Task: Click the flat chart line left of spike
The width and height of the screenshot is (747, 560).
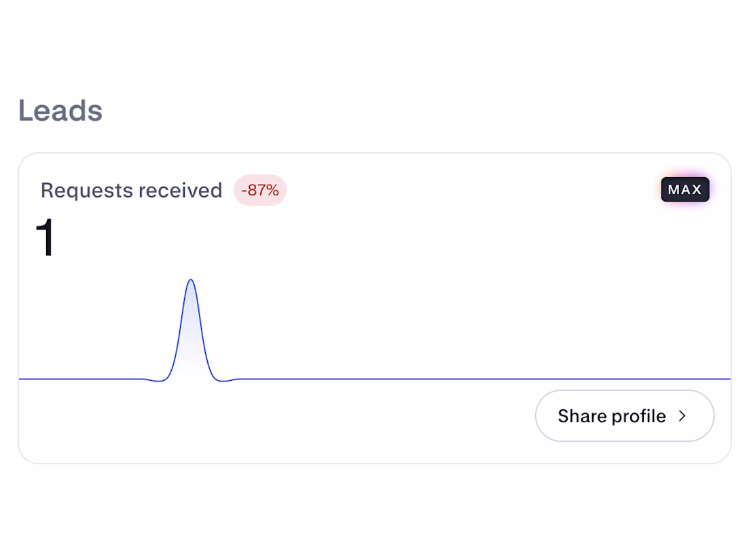Action: tap(81, 379)
